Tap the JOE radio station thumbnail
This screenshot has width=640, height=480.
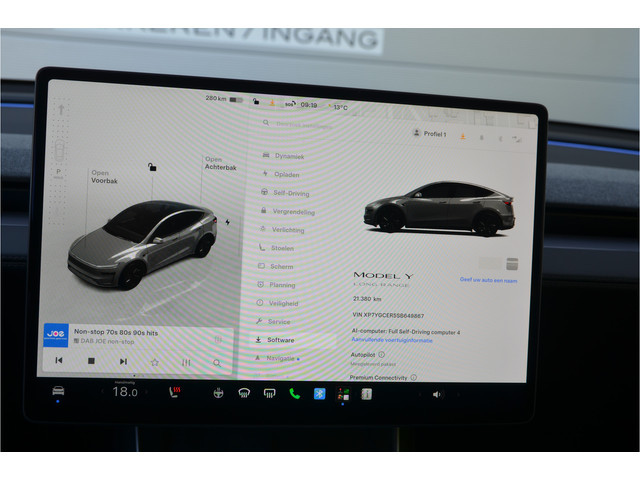(56, 335)
